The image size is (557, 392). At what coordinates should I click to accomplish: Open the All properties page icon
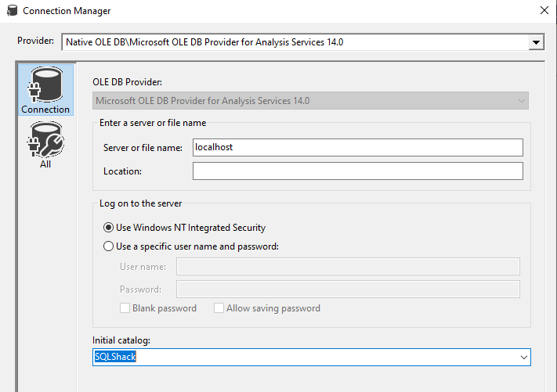tap(45, 139)
